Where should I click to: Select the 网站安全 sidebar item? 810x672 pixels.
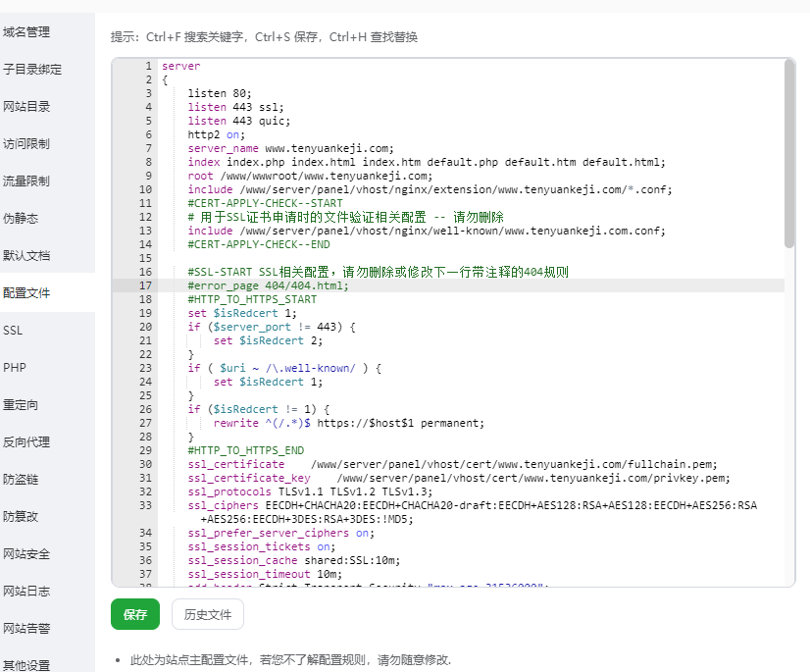[x=26, y=554]
